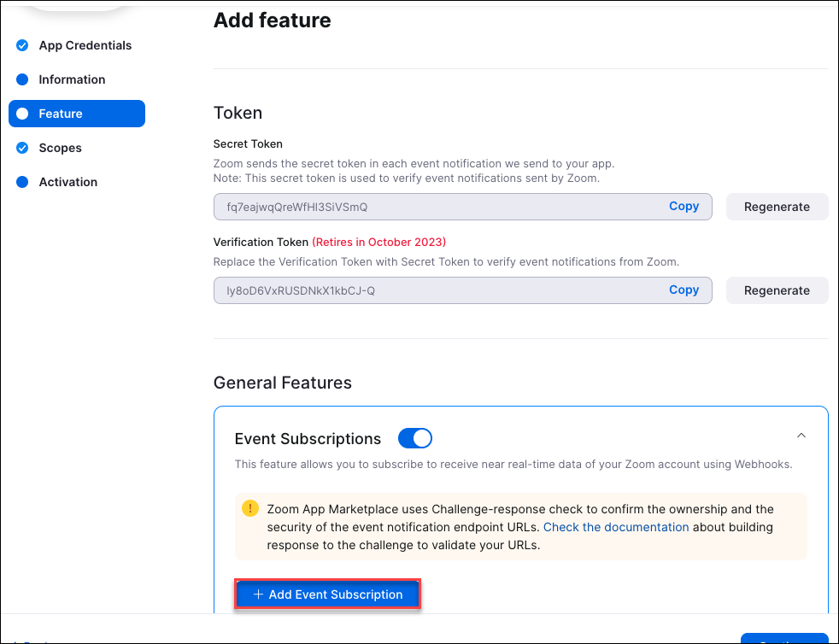Click inside the Verification Token field
This screenshot has width=839, height=644.
click(427, 290)
